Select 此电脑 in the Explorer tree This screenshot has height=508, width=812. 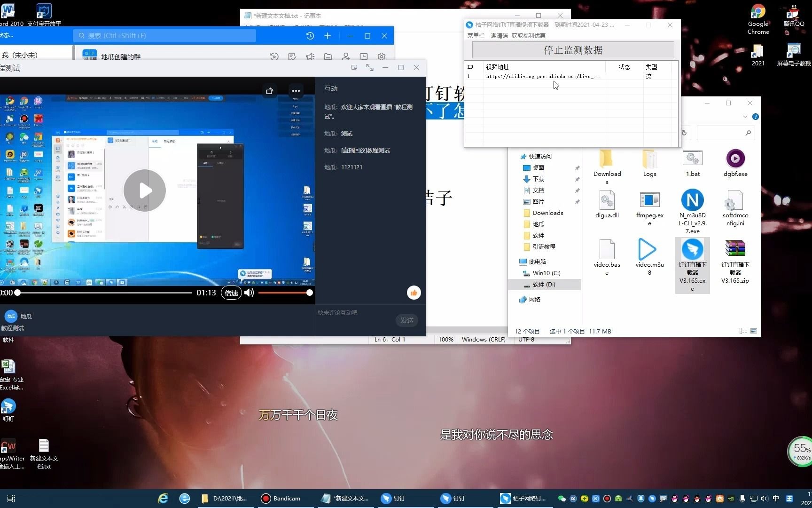pos(538,262)
